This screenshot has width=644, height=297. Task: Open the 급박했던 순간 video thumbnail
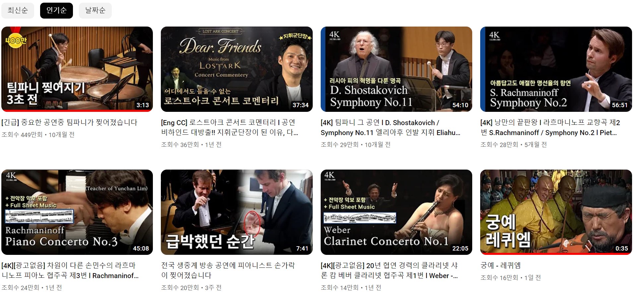click(237, 212)
